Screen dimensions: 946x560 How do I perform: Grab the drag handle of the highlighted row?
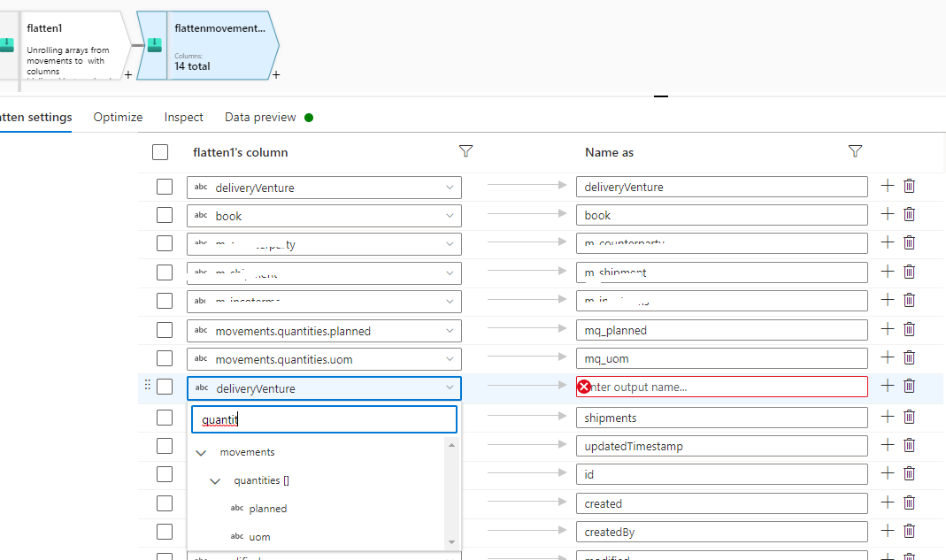[x=147, y=385]
